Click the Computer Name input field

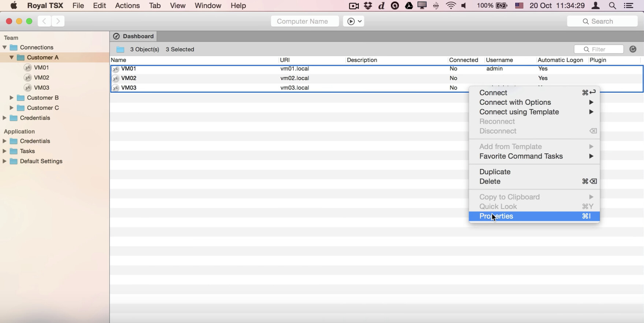click(304, 21)
